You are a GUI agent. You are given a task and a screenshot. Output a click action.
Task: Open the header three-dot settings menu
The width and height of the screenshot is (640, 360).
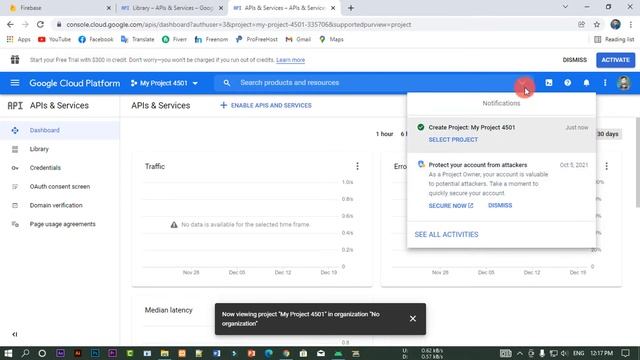coord(605,83)
